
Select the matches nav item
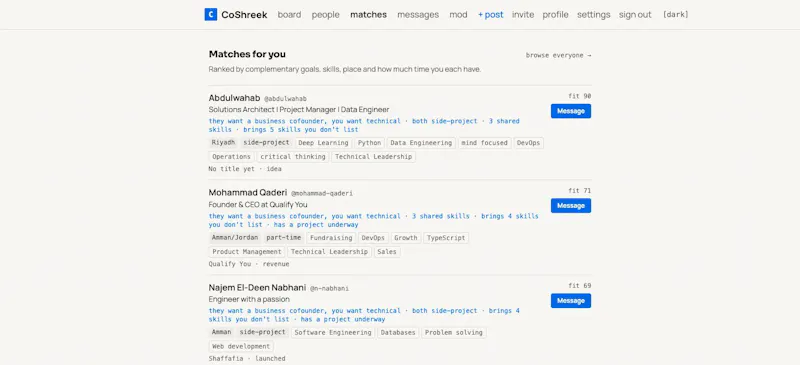pyautogui.click(x=368, y=15)
